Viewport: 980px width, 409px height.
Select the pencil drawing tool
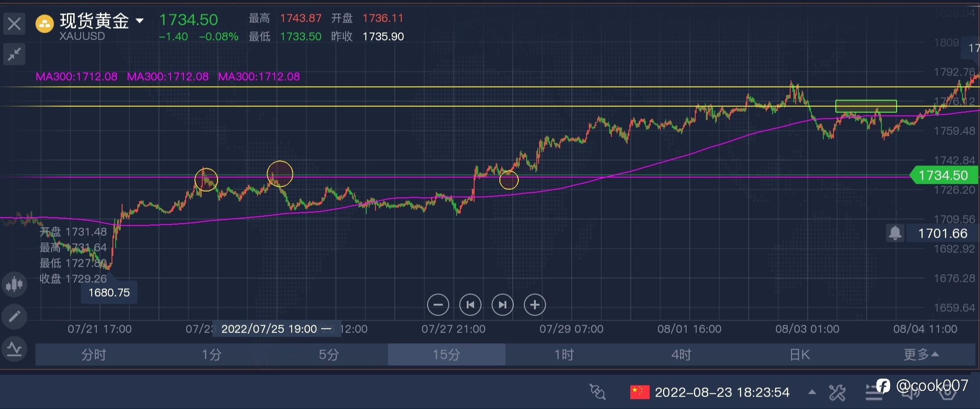14,316
